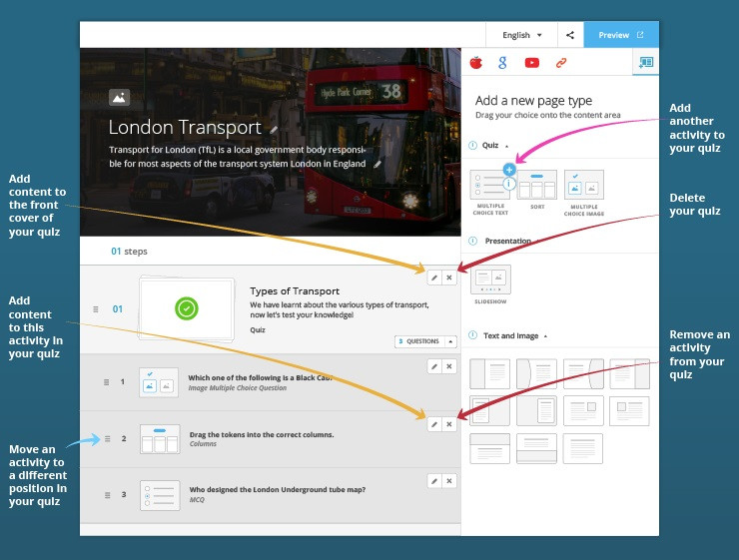
Task: Click the red link resource icon
Action: click(x=561, y=63)
